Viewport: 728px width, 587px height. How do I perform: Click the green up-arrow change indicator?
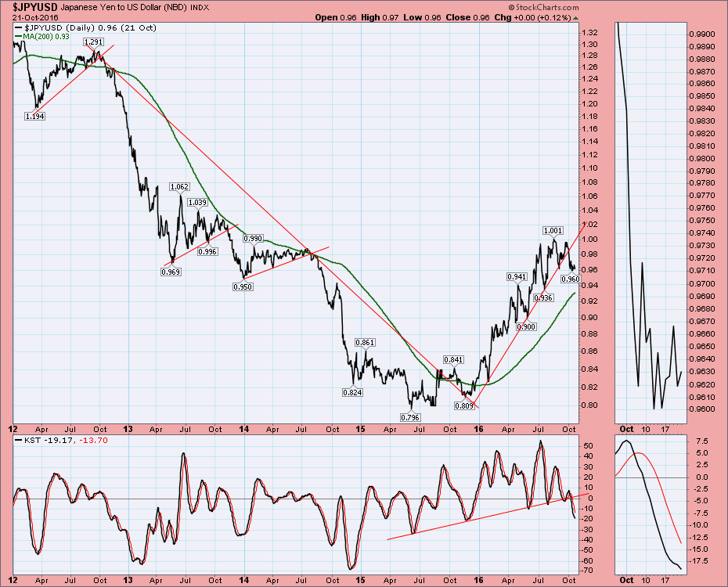pyautogui.click(x=575, y=18)
